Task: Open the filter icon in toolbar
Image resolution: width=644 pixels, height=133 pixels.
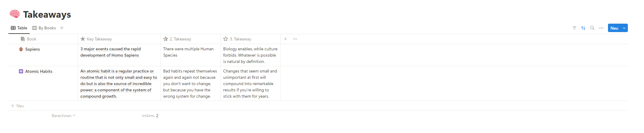Action: 574,28
